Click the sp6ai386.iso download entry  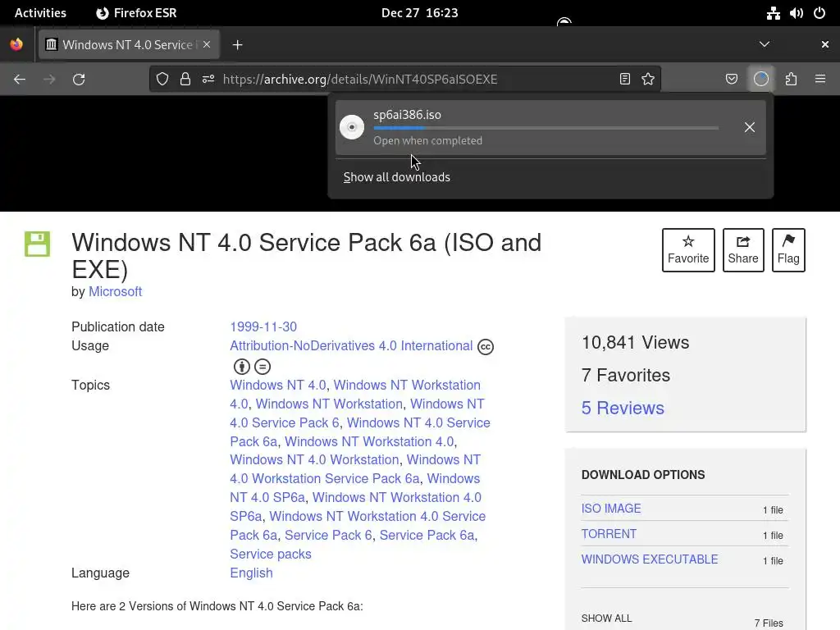[550, 127]
